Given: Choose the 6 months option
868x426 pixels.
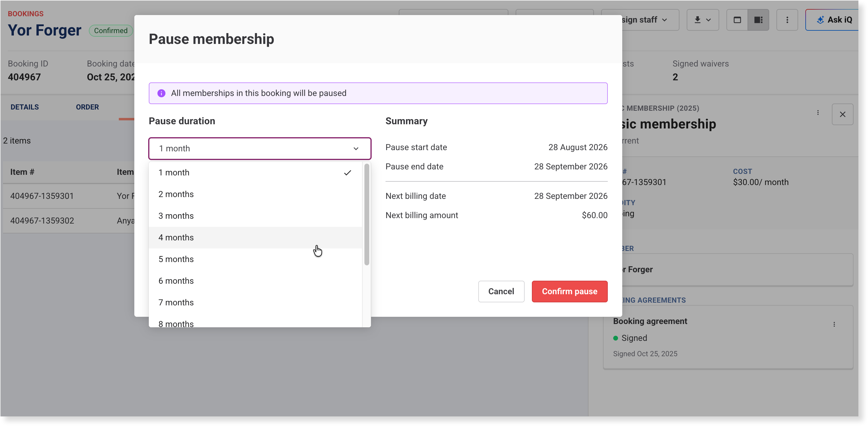Looking at the screenshot, I should (x=255, y=281).
